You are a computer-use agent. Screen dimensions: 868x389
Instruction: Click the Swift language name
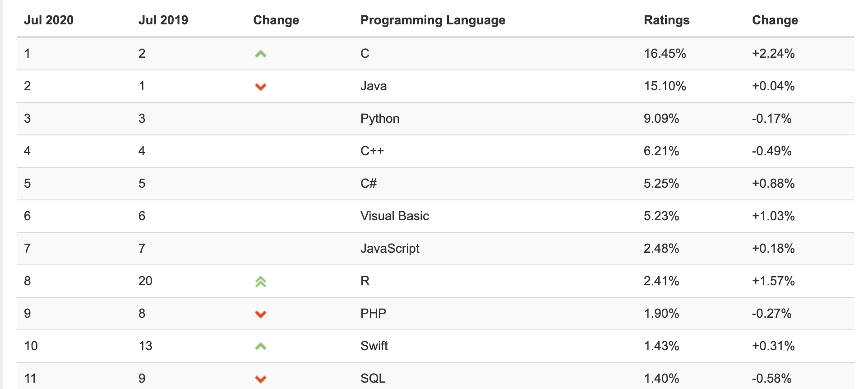coord(374,346)
